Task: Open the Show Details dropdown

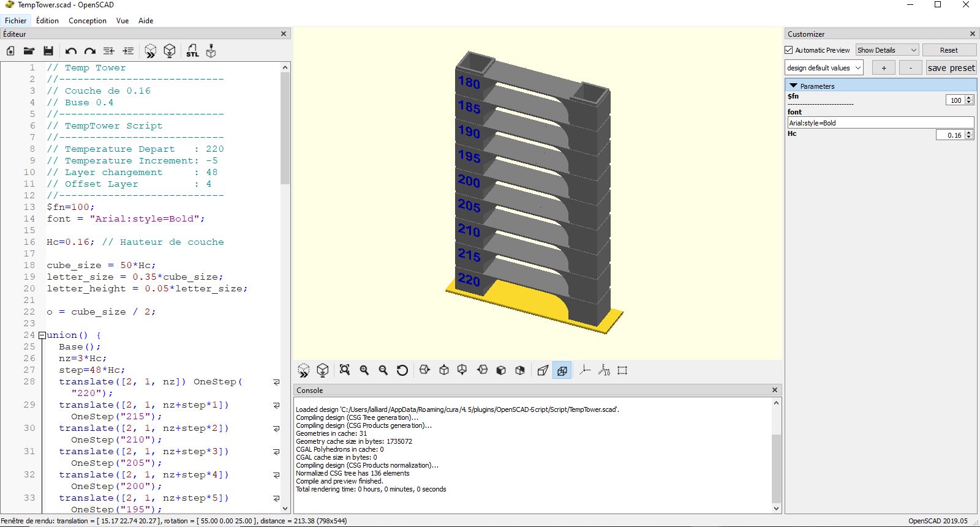Action: (x=887, y=50)
